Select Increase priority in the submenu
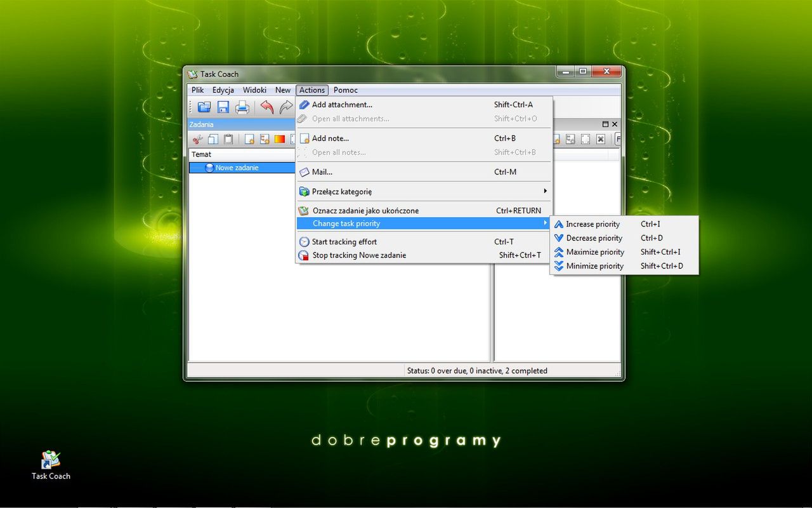Image resolution: width=812 pixels, height=508 pixels. (x=624, y=224)
